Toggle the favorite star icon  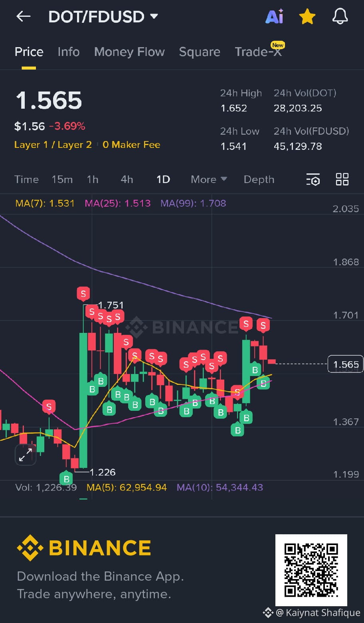[307, 16]
